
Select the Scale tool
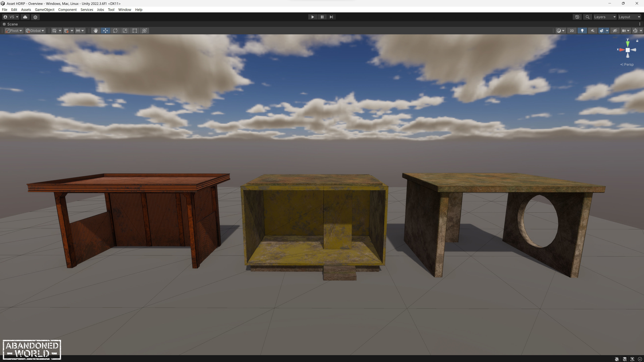click(125, 31)
